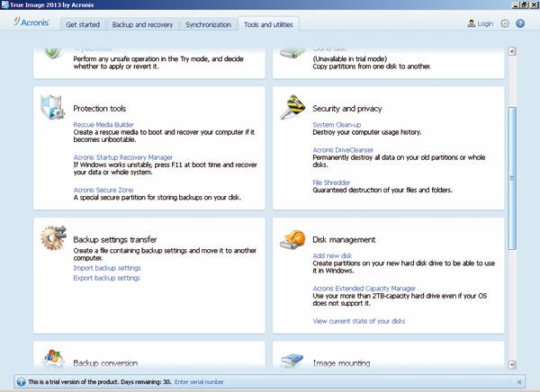Click the vertical scrollbar thumb

tap(512, 178)
